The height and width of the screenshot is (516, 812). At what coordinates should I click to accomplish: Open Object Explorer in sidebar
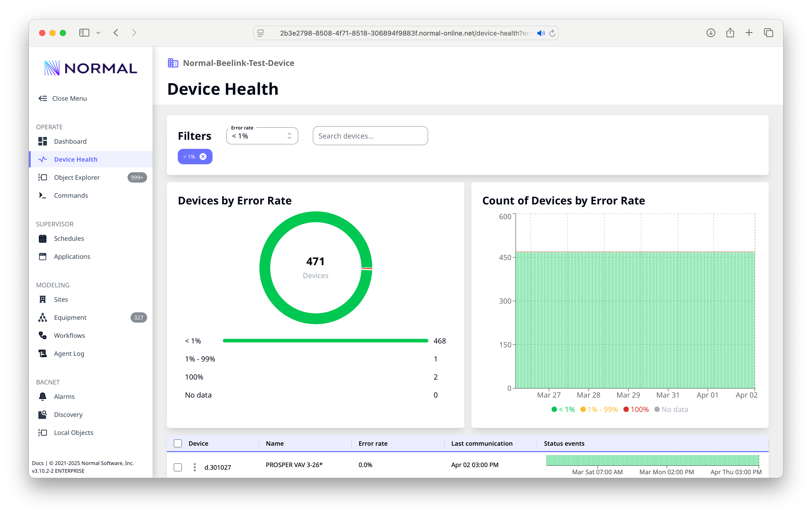coord(77,177)
